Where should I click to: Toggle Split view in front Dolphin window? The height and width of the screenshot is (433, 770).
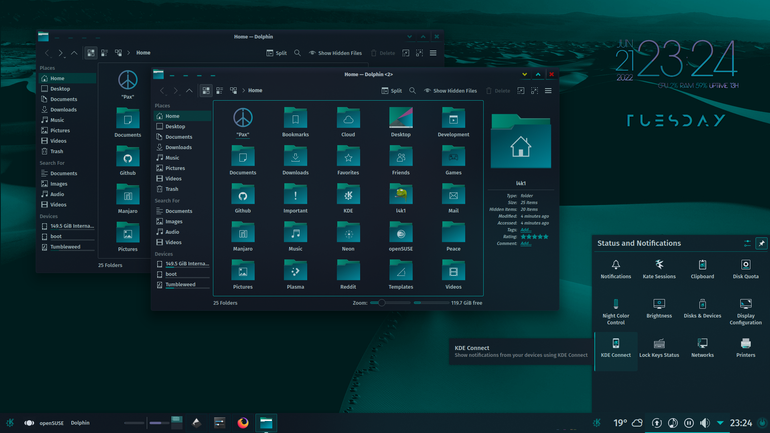(x=391, y=91)
